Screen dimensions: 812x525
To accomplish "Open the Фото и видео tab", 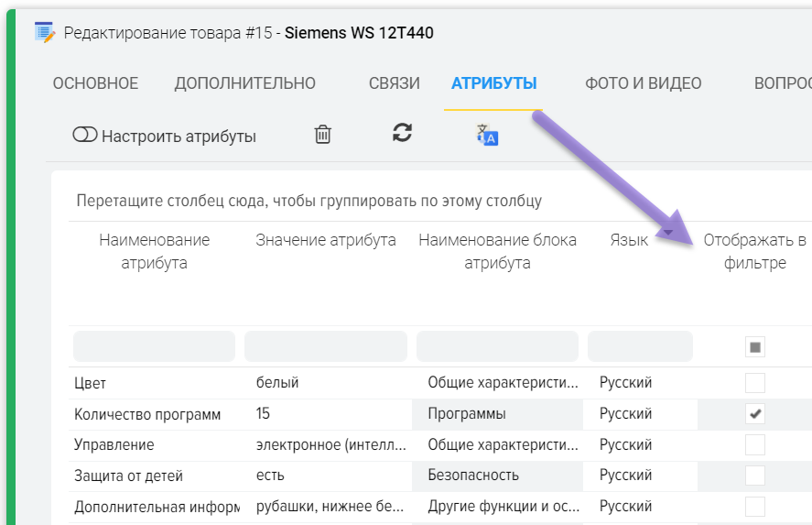I will [643, 83].
